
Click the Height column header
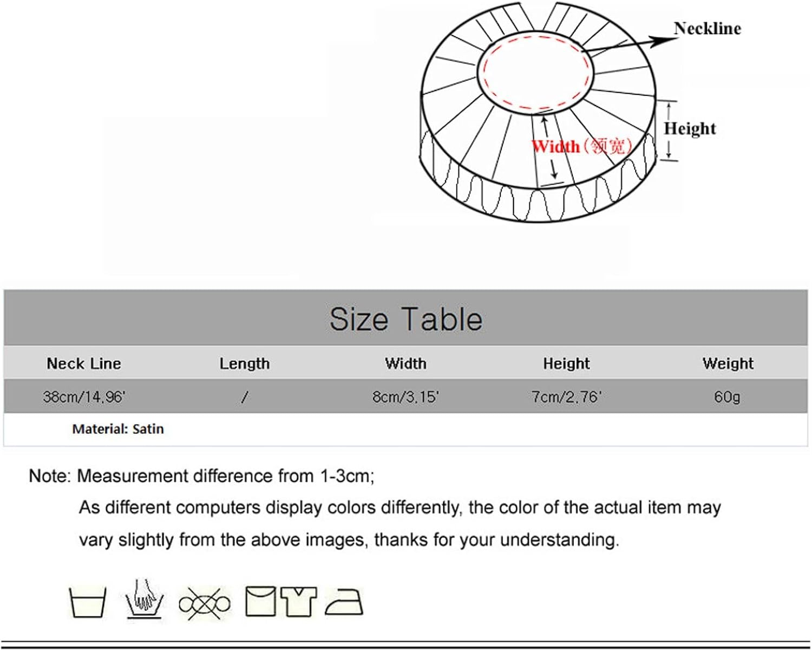point(566,363)
